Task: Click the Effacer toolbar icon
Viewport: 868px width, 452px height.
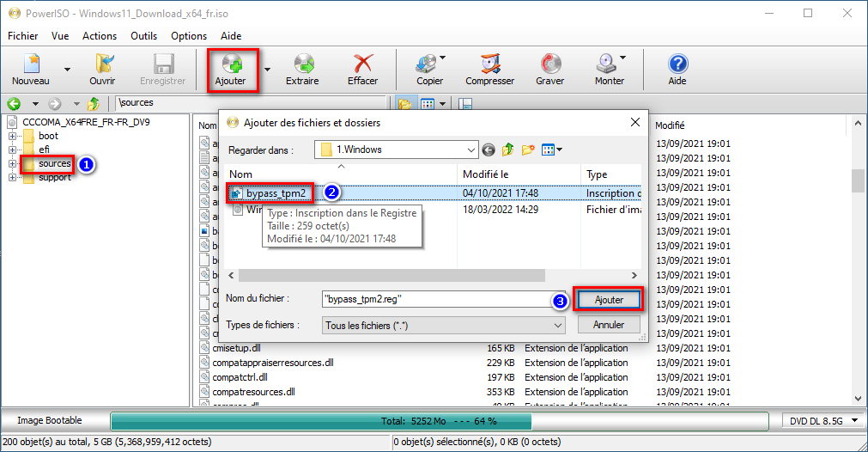Action: point(362,64)
